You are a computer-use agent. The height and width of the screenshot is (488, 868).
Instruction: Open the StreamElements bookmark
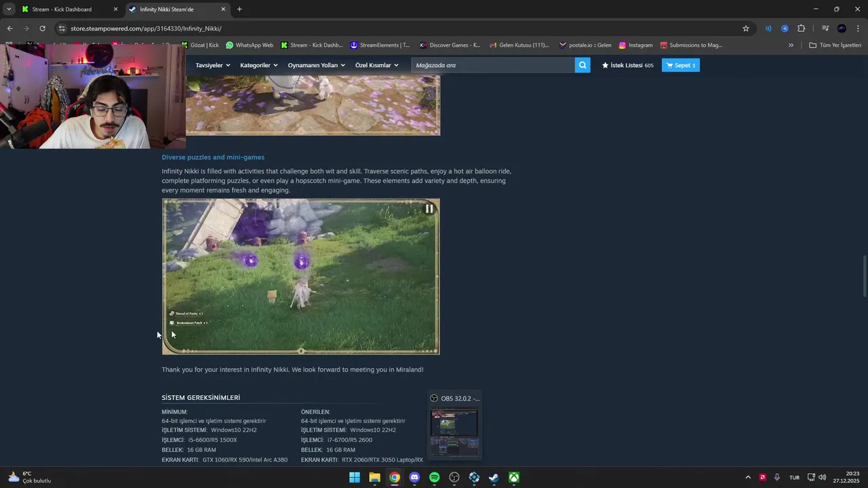click(380, 45)
